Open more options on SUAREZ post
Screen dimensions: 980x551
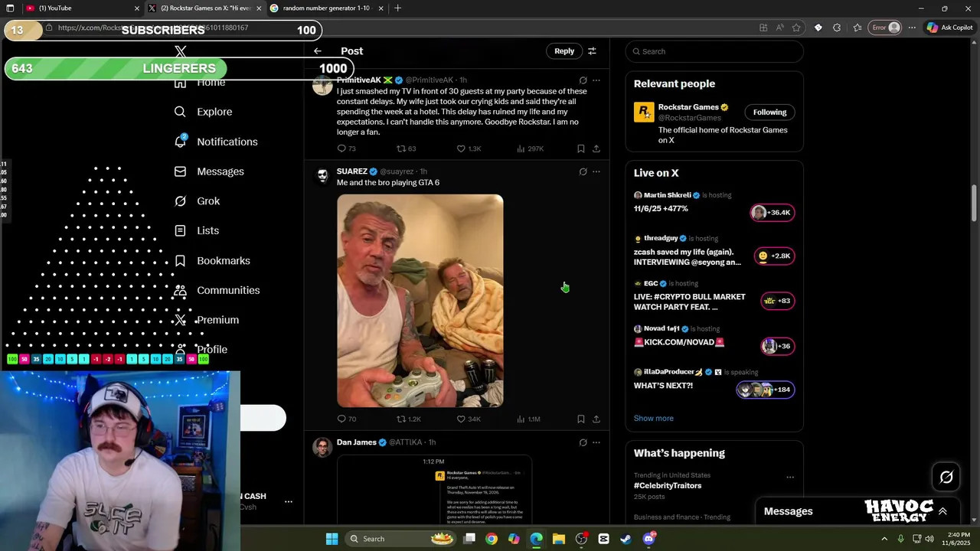(596, 171)
